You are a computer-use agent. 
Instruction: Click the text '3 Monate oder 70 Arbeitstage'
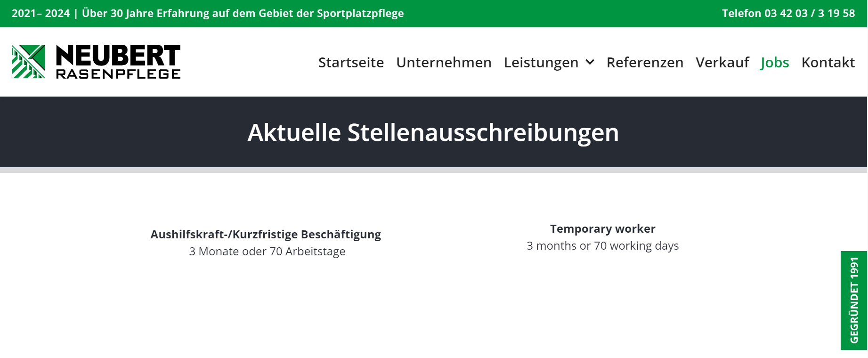267,251
